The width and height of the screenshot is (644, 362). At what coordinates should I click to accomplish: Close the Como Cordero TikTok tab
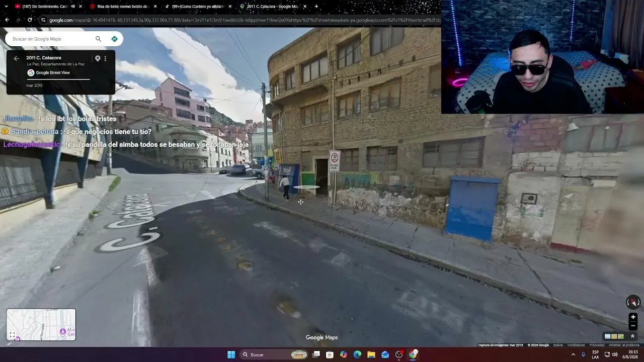230,7
